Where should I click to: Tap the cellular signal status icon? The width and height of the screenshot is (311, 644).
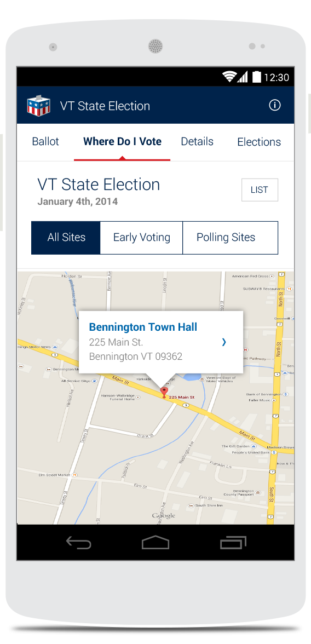(x=243, y=77)
